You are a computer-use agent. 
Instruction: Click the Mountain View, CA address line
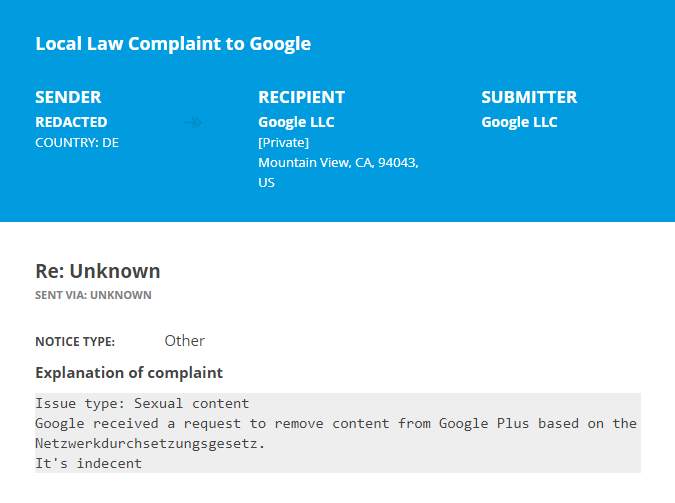(338, 162)
